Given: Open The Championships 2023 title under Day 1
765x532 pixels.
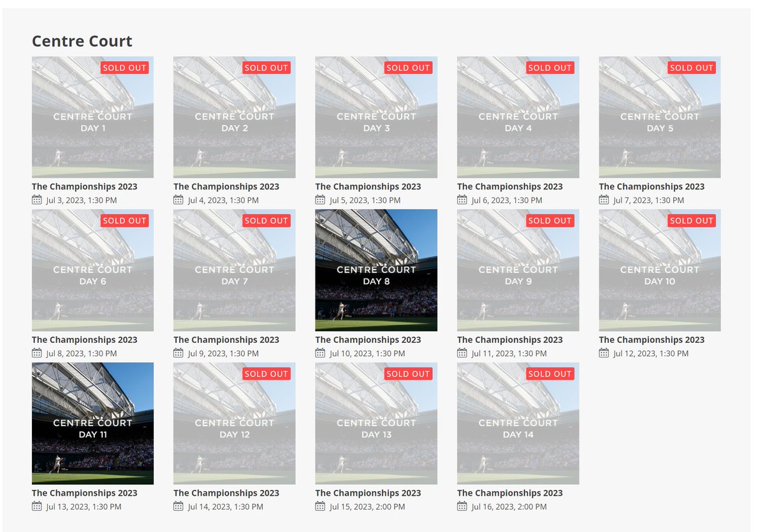Looking at the screenshot, I should [x=85, y=187].
